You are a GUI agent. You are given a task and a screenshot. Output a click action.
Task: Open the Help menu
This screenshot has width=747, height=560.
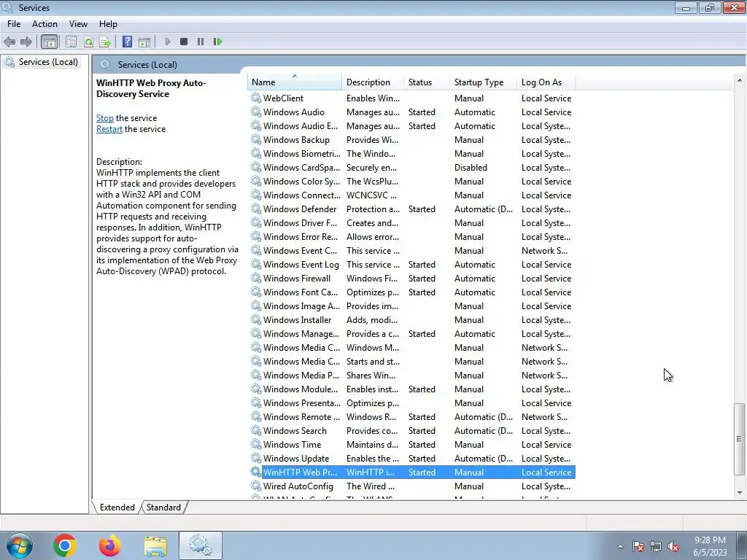[x=108, y=24]
